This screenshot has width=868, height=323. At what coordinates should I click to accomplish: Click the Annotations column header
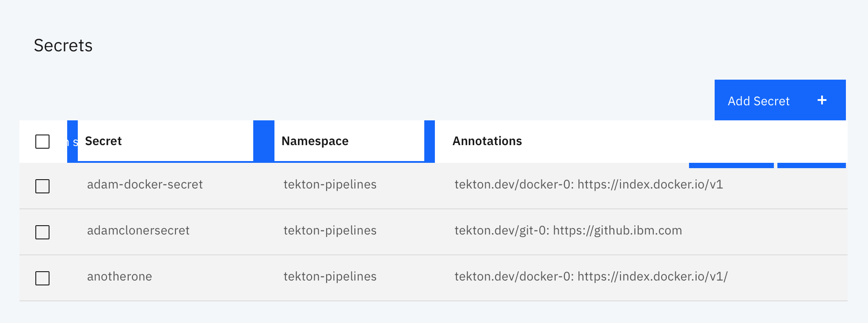pos(487,141)
